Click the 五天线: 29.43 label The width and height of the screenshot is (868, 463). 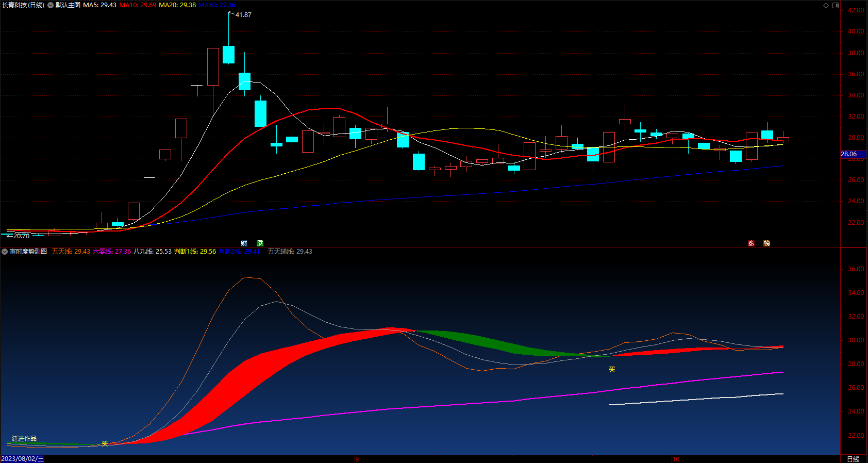(71, 252)
